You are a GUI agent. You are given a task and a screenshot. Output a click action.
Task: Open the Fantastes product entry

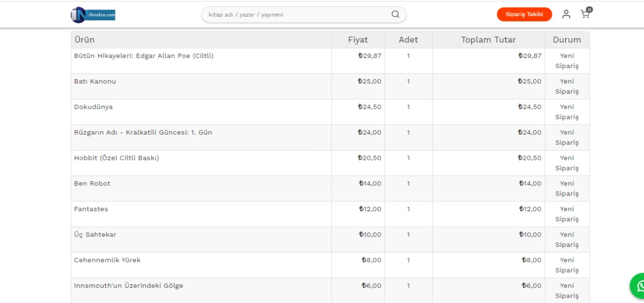[91, 209]
